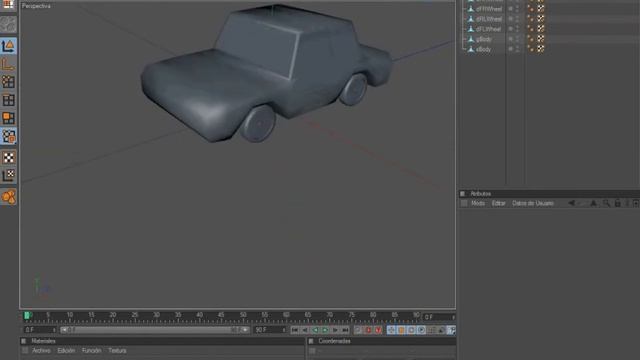Viewport: 640px width, 360px height.
Task: Click the frame field right of timeline ruler
Action: pyautogui.click(x=439, y=317)
